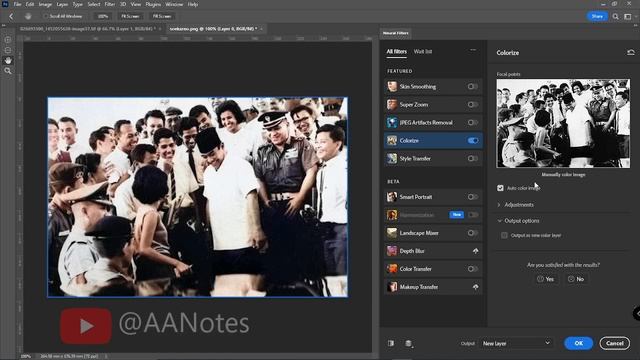Select the Colorize filter row

pos(433,140)
